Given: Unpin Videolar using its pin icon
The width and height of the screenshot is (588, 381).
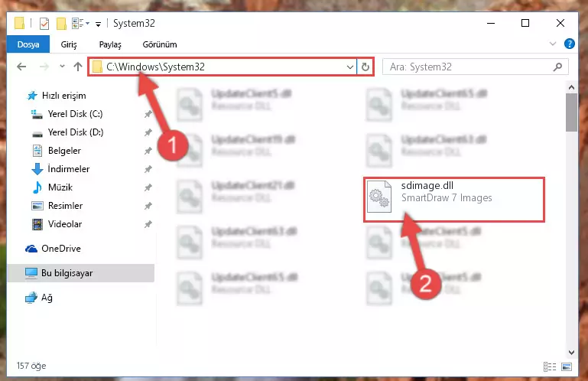Looking at the screenshot, I should [x=148, y=224].
